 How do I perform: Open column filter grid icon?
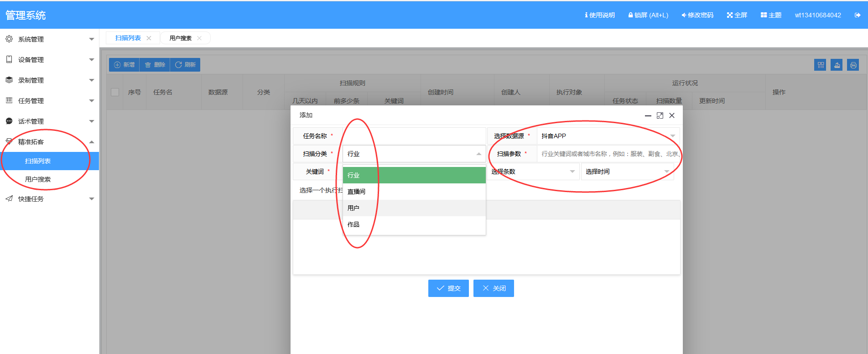click(821, 65)
